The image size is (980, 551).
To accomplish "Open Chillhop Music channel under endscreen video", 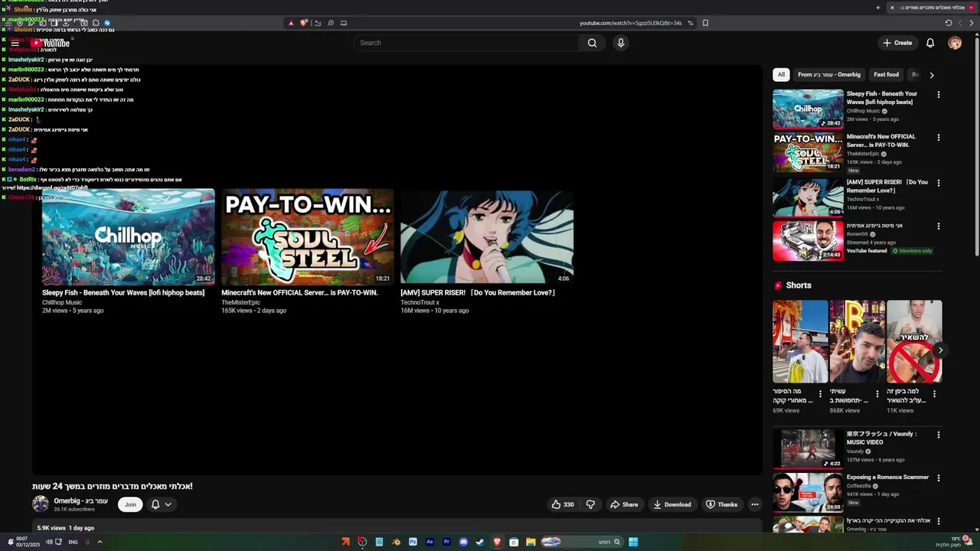I will pyautogui.click(x=62, y=302).
